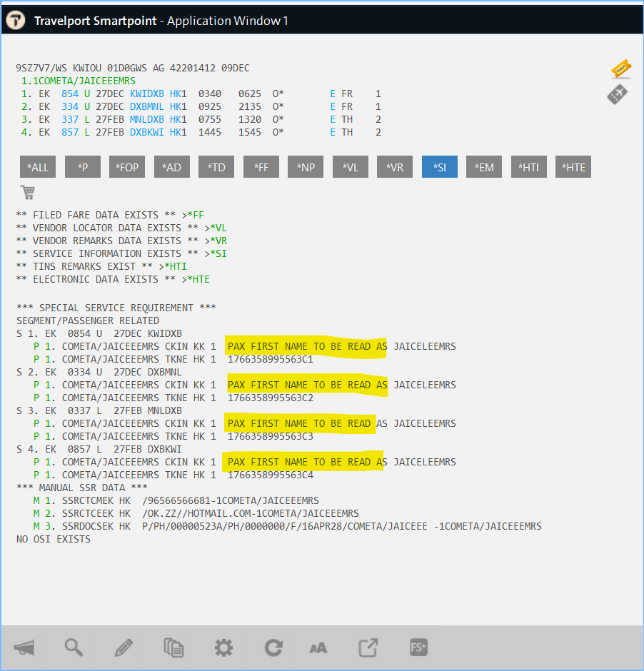Click the SEGMENT/PASSENGER RELATED label
This screenshot has height=671, width=644.
click(x=88, y=321)
